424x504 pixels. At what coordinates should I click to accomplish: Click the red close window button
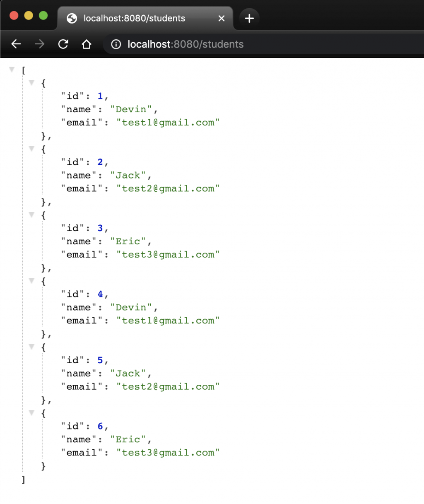(14, 15)
